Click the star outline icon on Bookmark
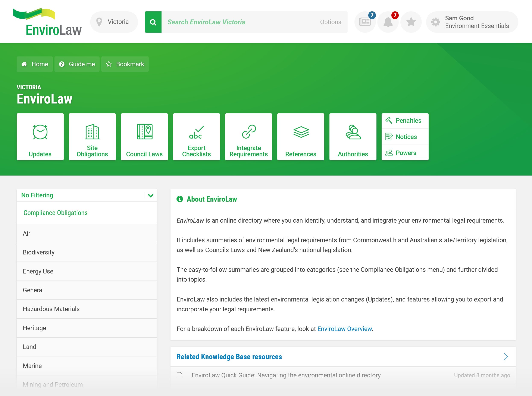The width and height of the screenshot is (532, 396). pyautogui.click(x=109, y=64)
